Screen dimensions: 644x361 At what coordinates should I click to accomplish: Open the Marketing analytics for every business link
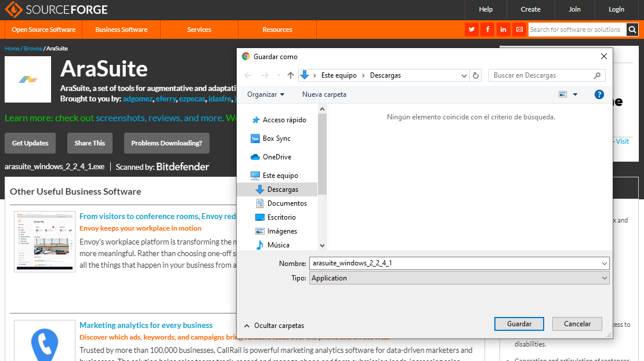tap(146, 325)
